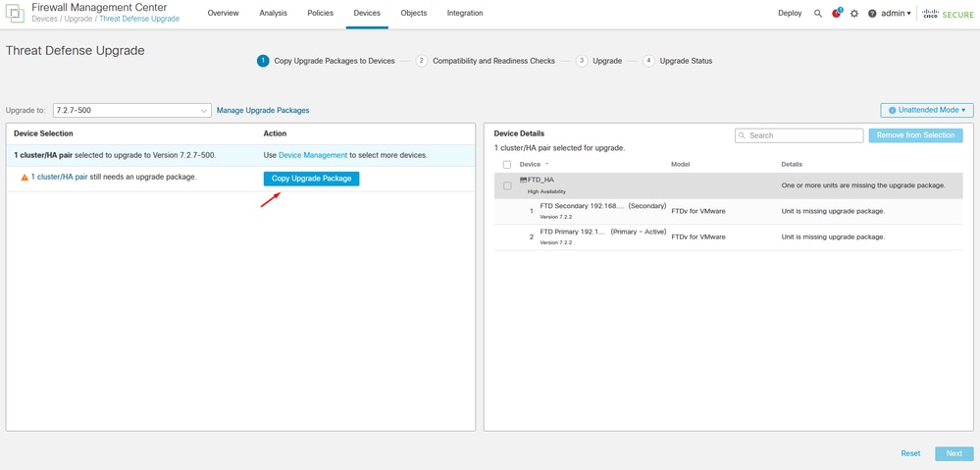Check the FTD_HA row checkbox
Image resolution: width=980 pixels, height=470 pixels.
(x=507, y=185)
